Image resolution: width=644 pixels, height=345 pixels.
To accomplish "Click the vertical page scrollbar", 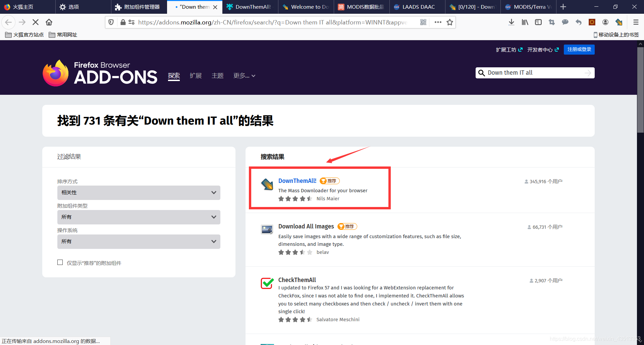I will click(640, 90).
